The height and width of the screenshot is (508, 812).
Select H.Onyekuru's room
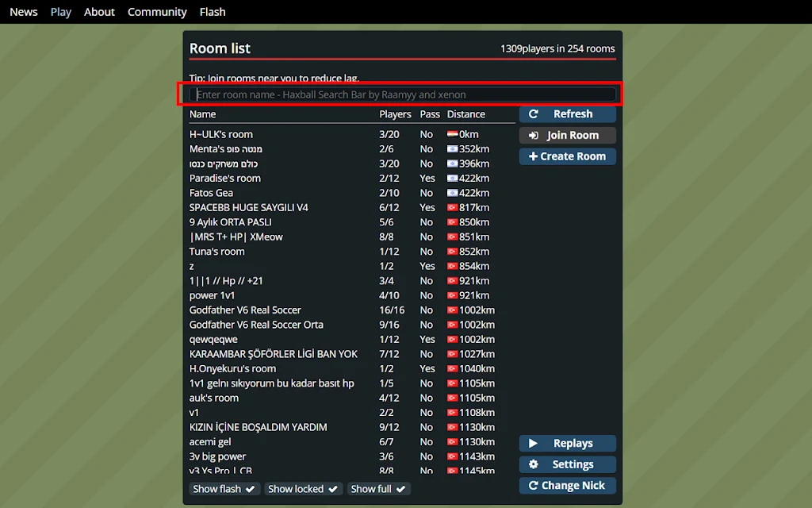[x=351, y=368]
